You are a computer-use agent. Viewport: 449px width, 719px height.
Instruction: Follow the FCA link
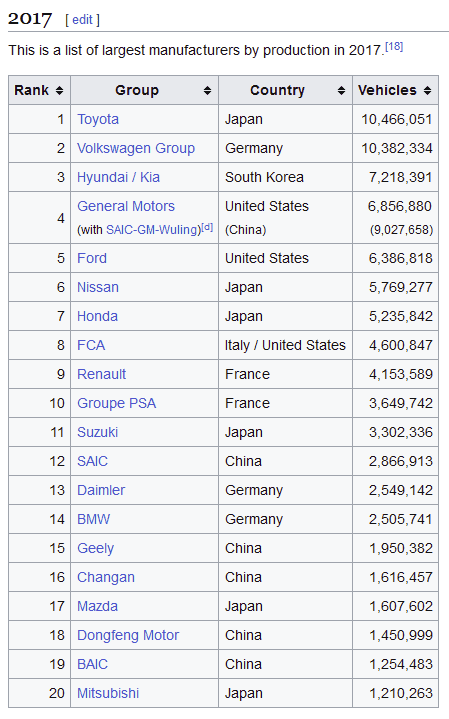coord(91,345)
